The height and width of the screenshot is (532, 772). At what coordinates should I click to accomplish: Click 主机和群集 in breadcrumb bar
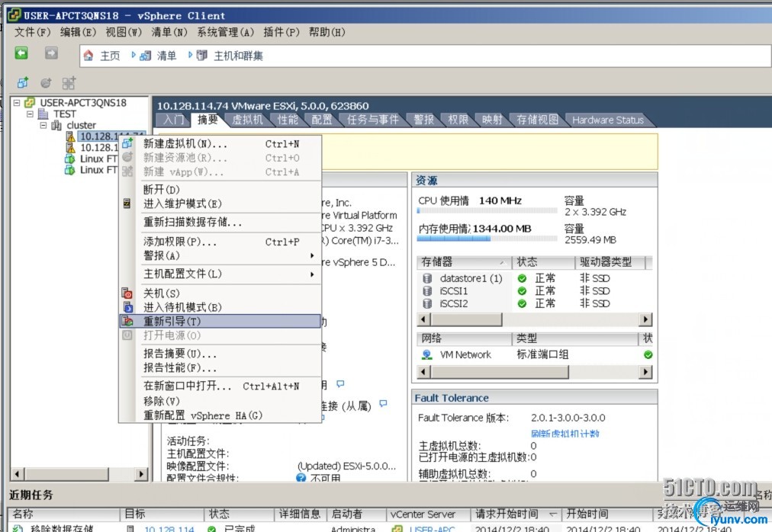[x=238, y=56]
